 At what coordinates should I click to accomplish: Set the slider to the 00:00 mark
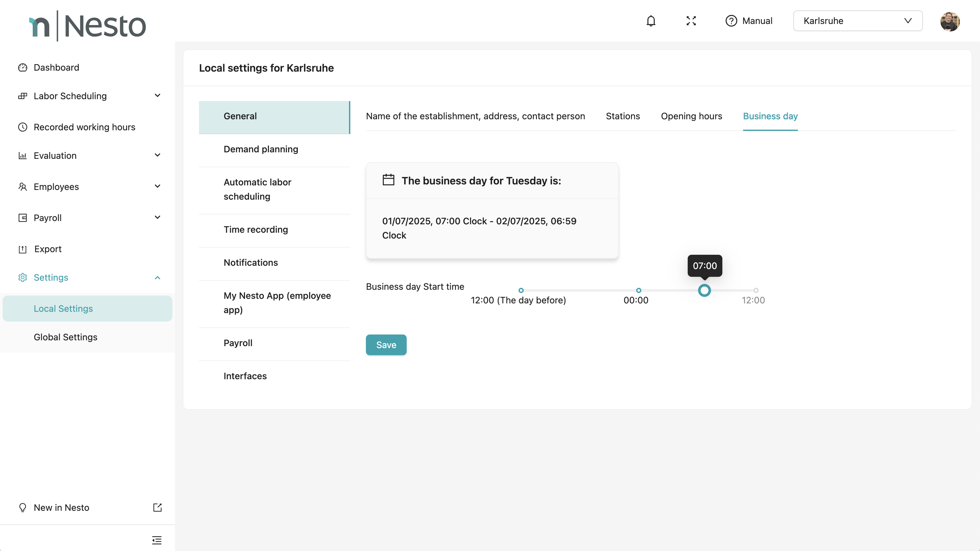point(638,290)
